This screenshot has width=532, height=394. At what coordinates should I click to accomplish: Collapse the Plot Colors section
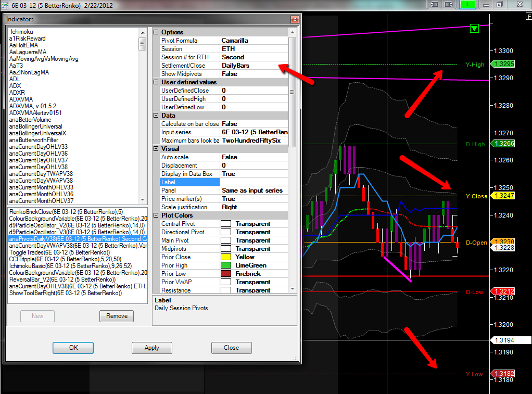[156, 215]
